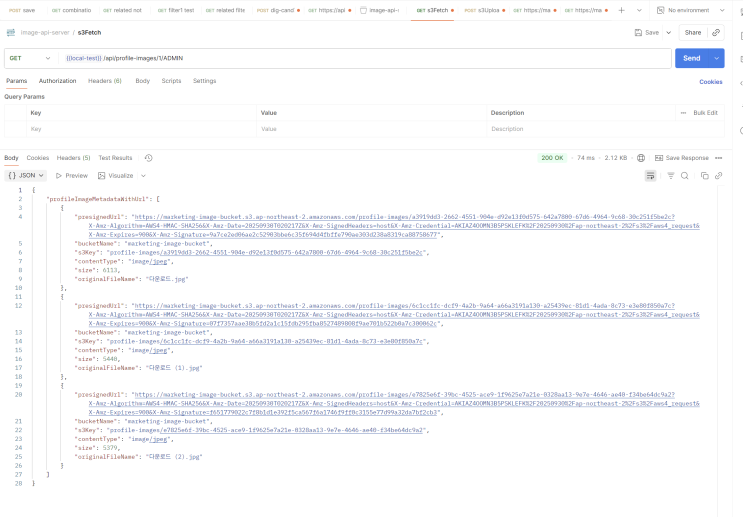Click the s3Key link on line 6
Image resolution: width=743 pixels, height=517 pixels.
[291, 253]
